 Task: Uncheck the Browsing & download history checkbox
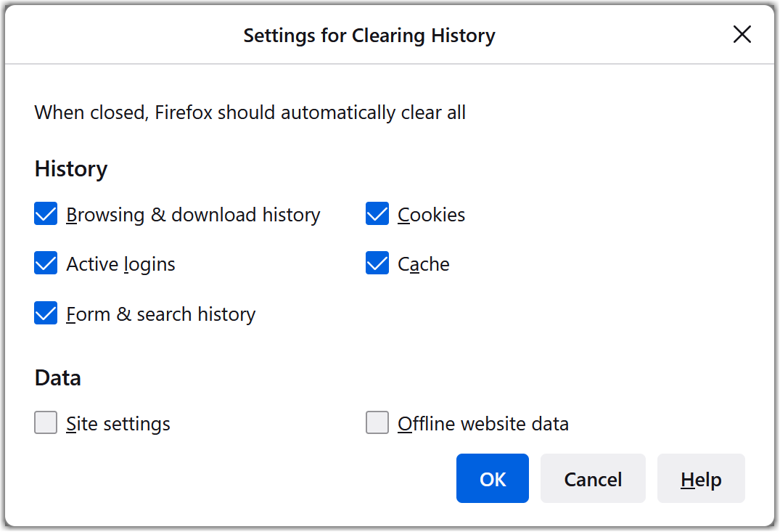click(46, 213)
